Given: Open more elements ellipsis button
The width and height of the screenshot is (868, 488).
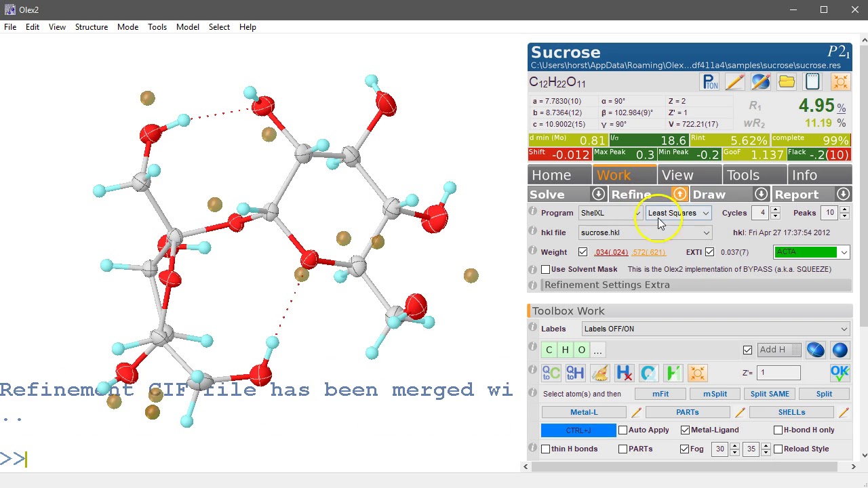Looking at the screenshot, I should (597, 350).
